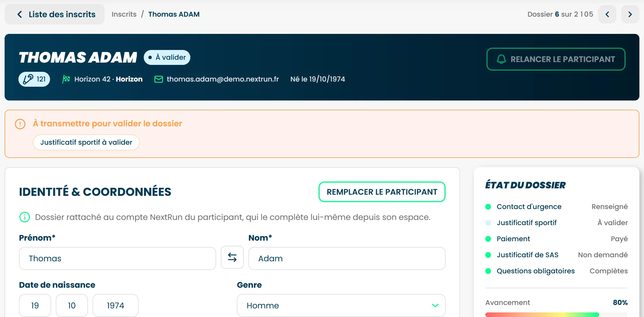Click the checkered flag race icon
Viewport: 644px width, 317px height.
click(x=66, y=79)
